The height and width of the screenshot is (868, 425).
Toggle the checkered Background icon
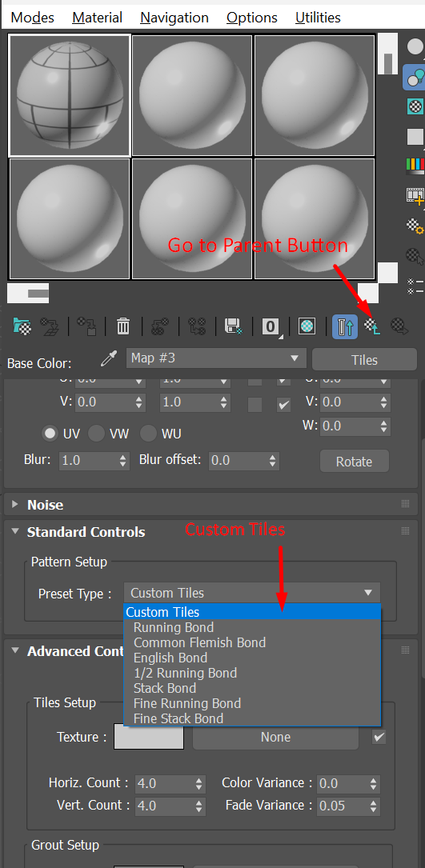click(415, 106)
